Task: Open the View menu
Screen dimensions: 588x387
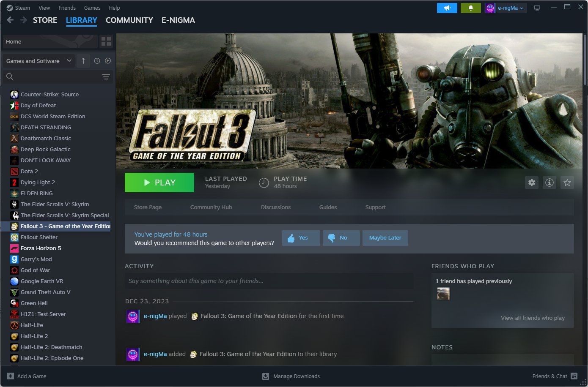Action: [44, 8]
